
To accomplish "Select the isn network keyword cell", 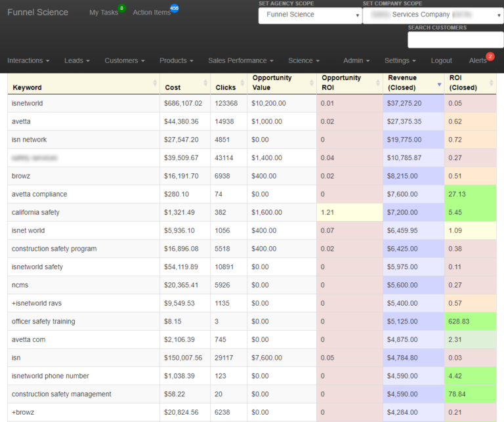I will pyautogui.click(x=83, y=140).
